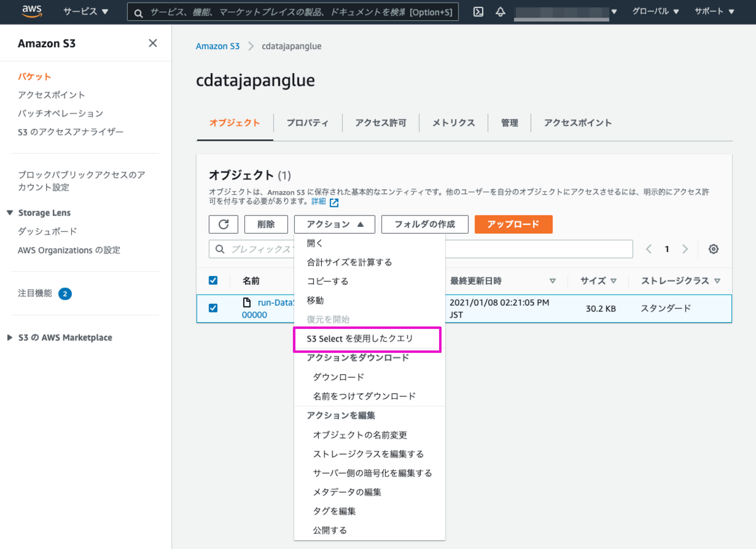Click the top services search field

point(293,12)
